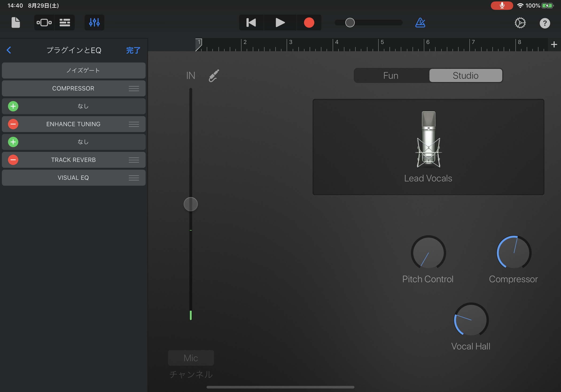
Task: Open the ENHANCE TUNING plugin row
Action: pyautogui.click(x=74, y=124)
